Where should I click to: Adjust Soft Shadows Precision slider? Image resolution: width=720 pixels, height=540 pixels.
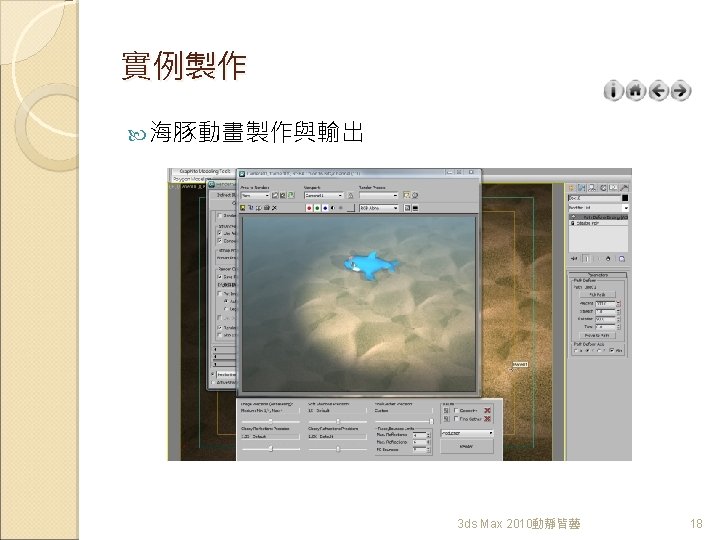338,421
